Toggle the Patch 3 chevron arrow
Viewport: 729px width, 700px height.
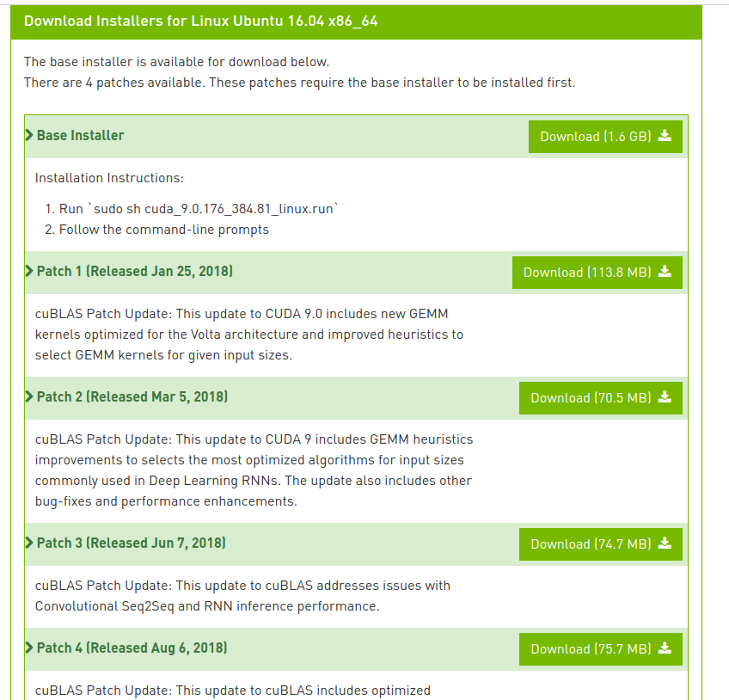(29, 543)
